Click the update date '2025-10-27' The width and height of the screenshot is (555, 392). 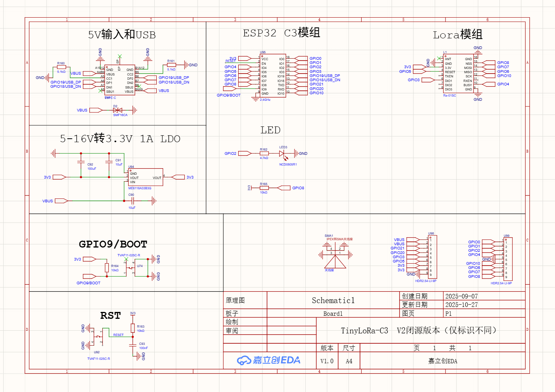point(462,305)
